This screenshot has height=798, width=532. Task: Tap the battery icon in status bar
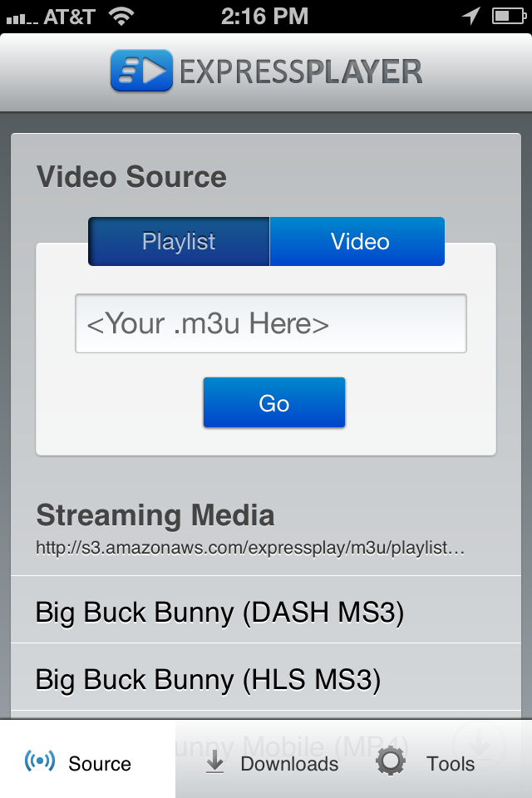point(509,16)
